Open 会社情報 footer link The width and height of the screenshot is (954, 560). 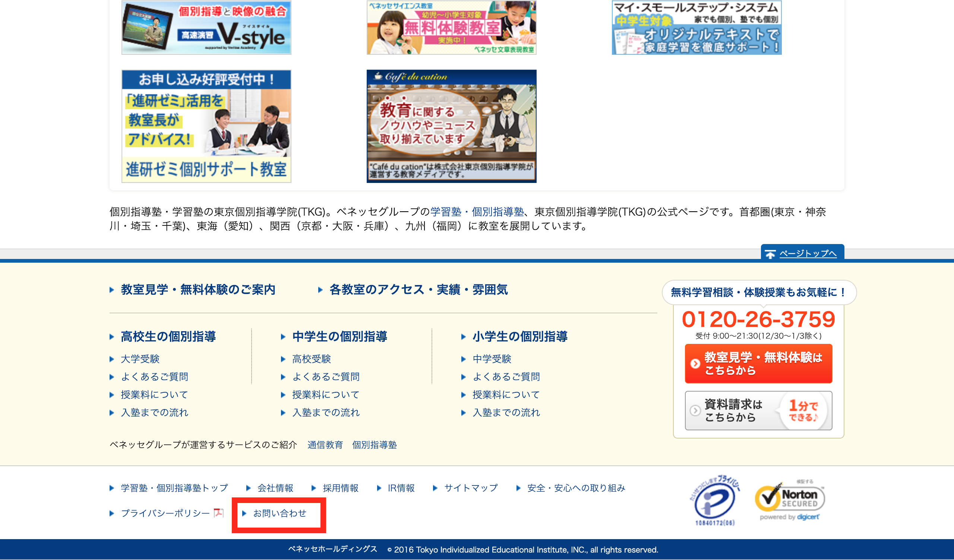pyautogui.click(x=275, y=488)
